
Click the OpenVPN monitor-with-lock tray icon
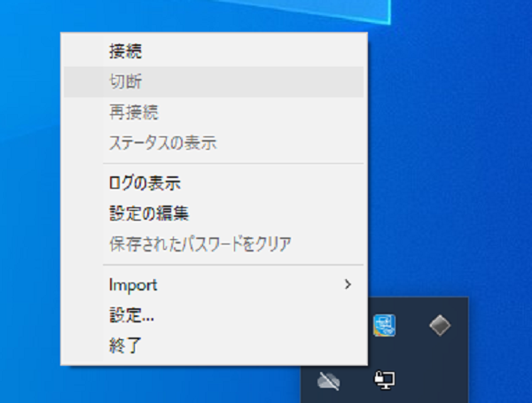(x=384, y=380)
